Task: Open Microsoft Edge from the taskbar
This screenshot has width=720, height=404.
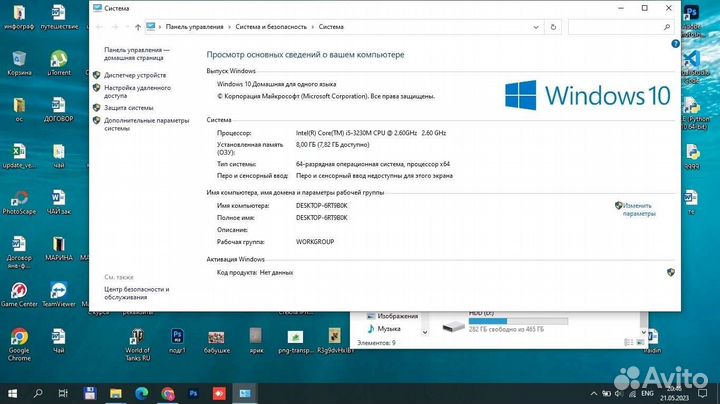Action: tap(142, 393)
